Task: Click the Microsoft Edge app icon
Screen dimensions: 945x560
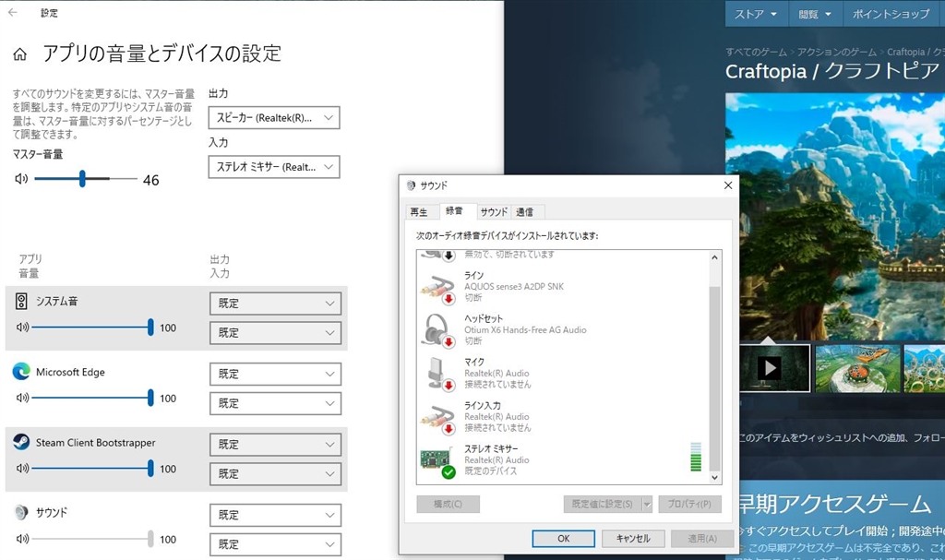Action: coord(21,371)
